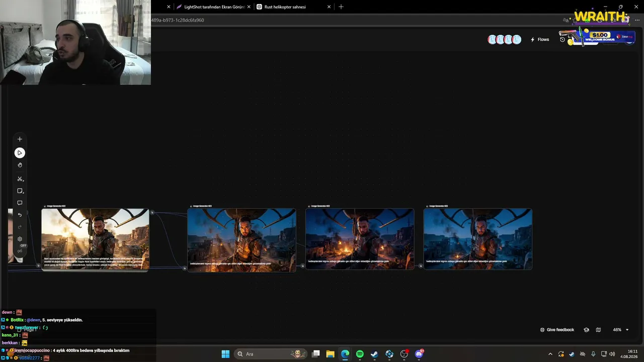Show hidden system tray icons
The width and height of the screenshot is (644, 362).
(x=550, y=354)
